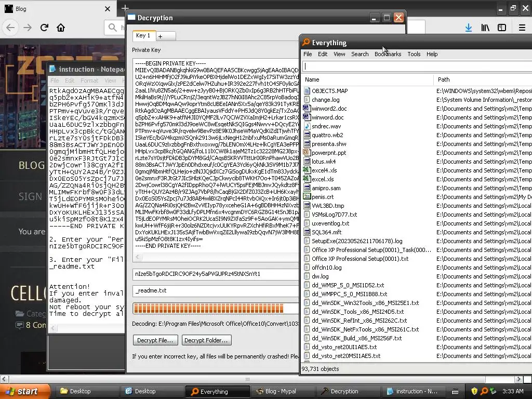Viewport: 532px width, 399px height.
Task: Click the private key text area
Action: point(216,155)
